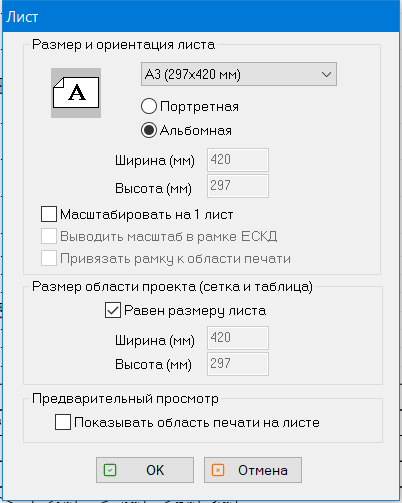Screen dimensions: 402x503
Task: Click the Лист dialog title bar
Action: [201, 17]
